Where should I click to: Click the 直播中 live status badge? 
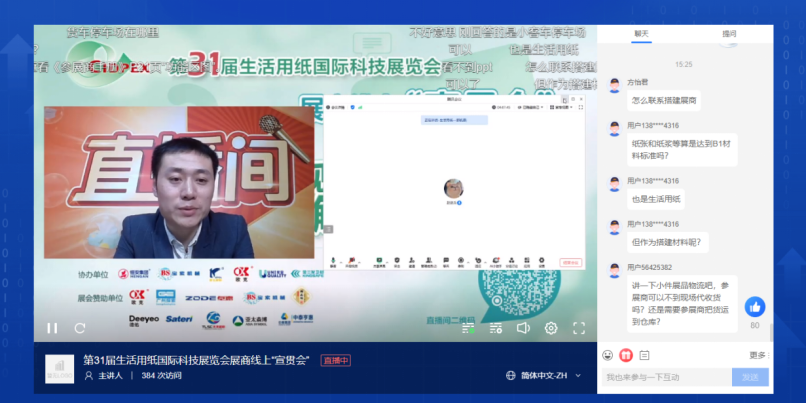(x=335, y=360)
